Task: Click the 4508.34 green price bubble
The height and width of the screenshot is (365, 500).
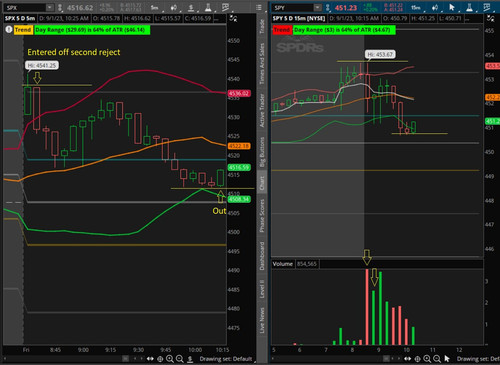Action: click(239, 199)
